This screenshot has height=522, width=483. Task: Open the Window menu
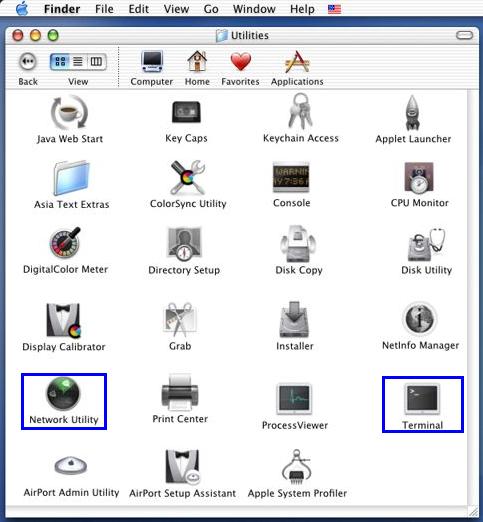point(254,9)
